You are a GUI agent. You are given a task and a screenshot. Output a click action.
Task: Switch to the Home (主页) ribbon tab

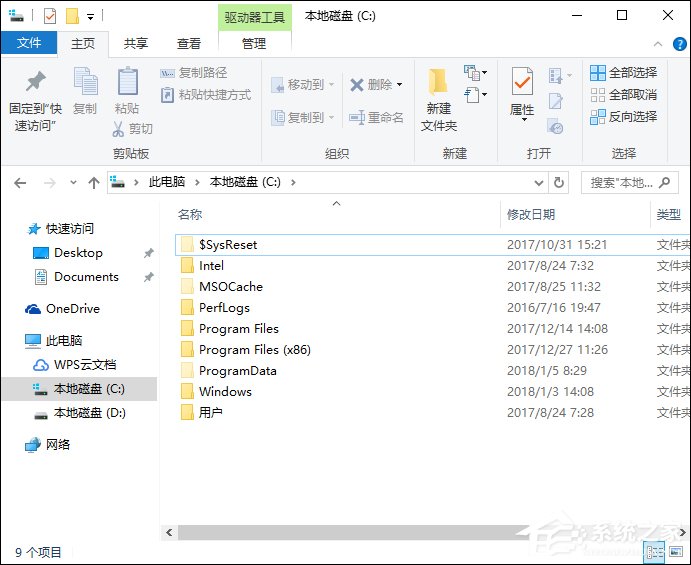(x=83, y=43)
